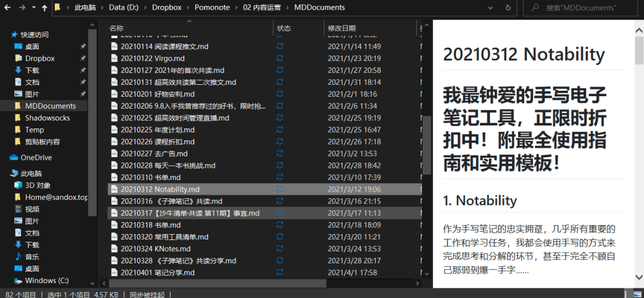Viewport: 644px width, 298px height.
Task: Expand the chevron after Pomonote breadcrumb
Action: [x=236, y=7]
